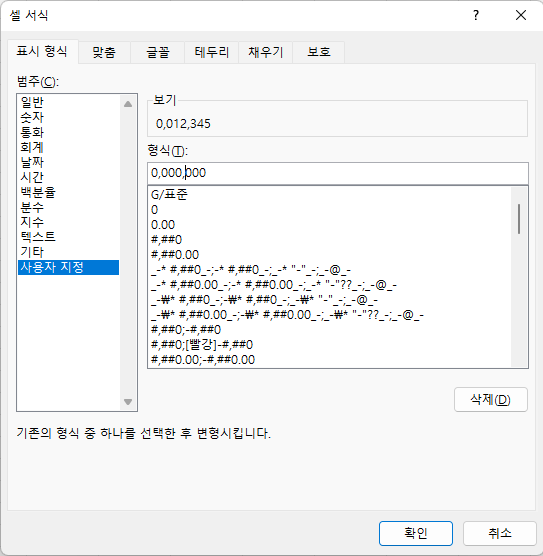Select 텍스트 category
543x556 pixels.
coord(68,237)
